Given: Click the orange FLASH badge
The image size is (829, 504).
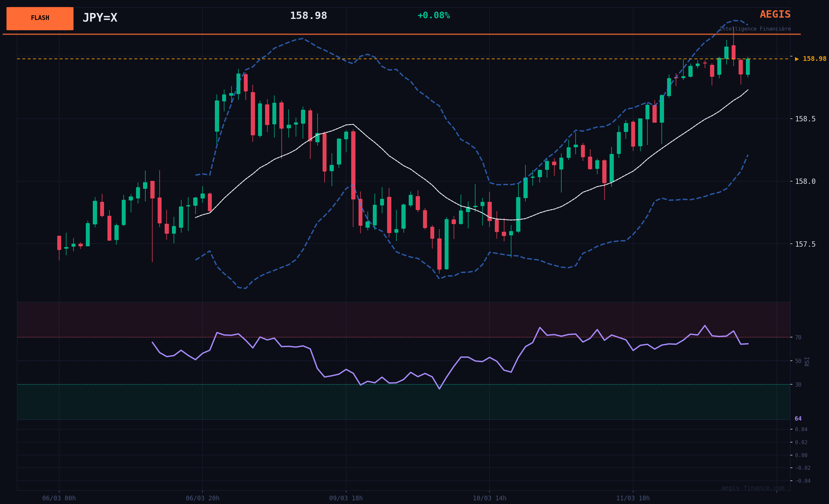Looking at the screenshot, I should coord(40,18).
